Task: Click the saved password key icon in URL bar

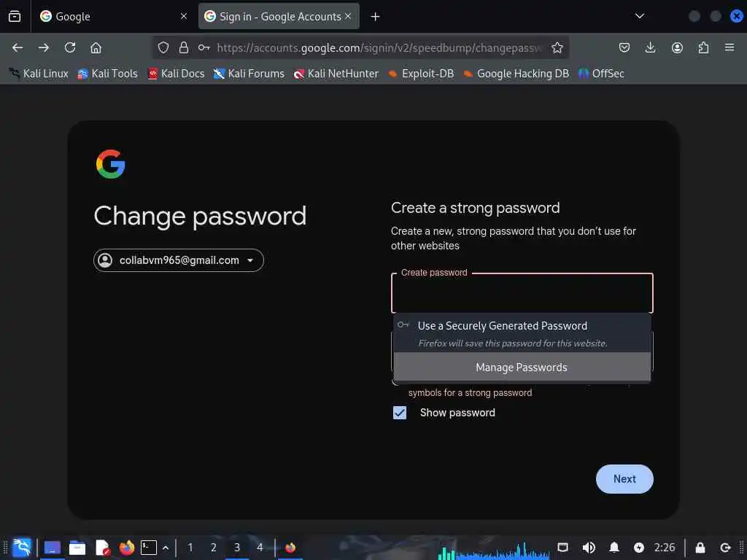Action: pos(204,47)
